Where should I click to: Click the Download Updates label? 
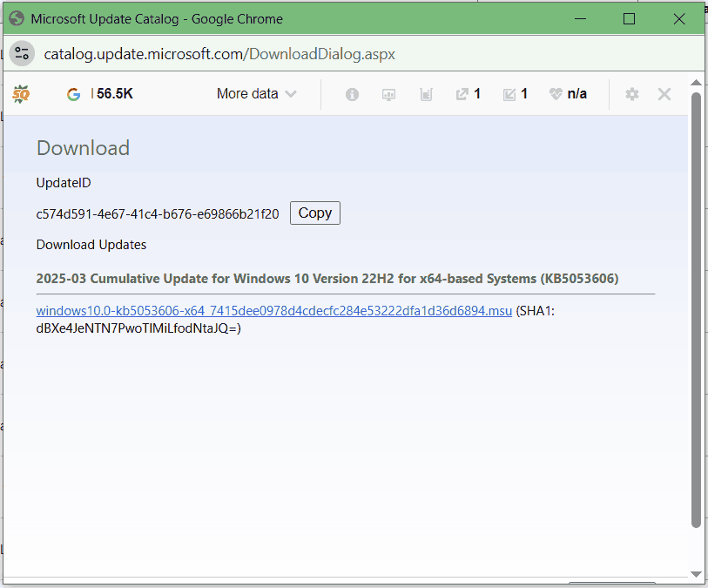coord(91,245)
